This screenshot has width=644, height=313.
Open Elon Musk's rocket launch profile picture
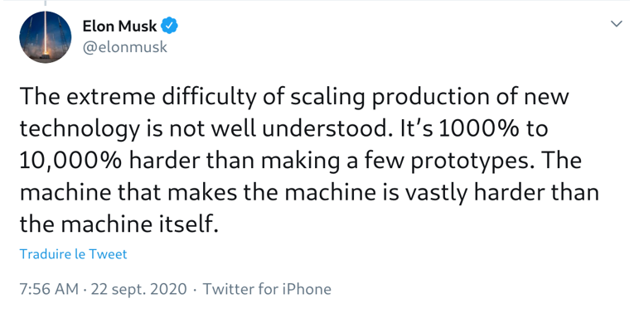(46, 37)
